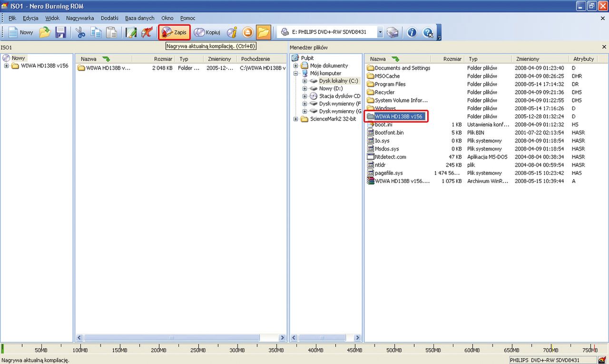Screen dimensions: 609x364
Task: Expand the Moje dokumenty tree node
Action: tap(296, 66)
